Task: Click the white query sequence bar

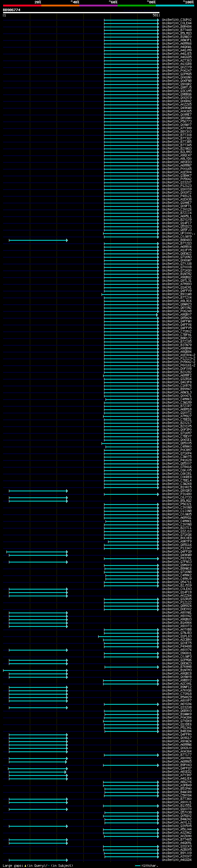Action: [x=81, y=13]
